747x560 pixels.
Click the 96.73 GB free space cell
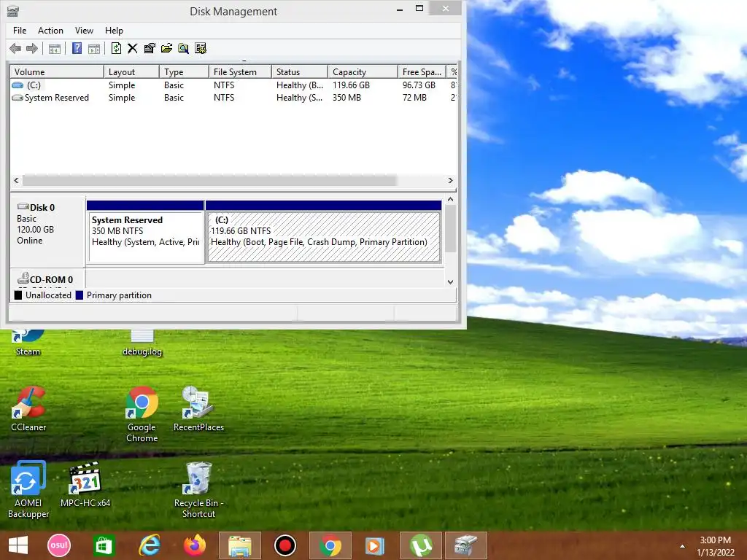coord(419,85)
